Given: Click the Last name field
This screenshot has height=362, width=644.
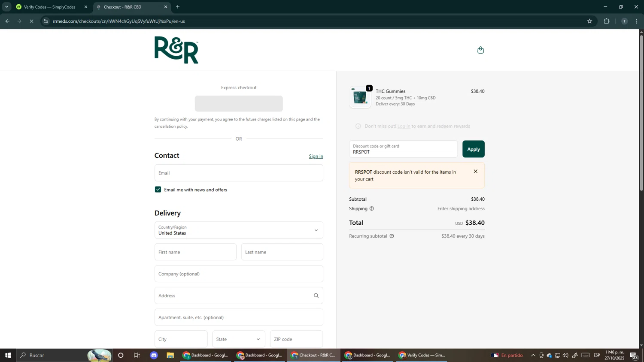Looking at the screenshot, I should tap(282, 252).
